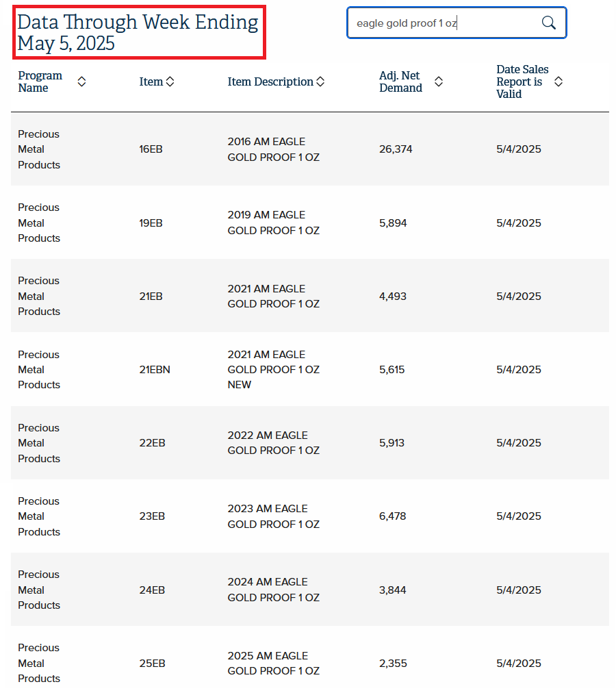Sort by Item Description arrows
The height and width of the screenshot is (693, 616).
pyautogui.click(x=320, y=81)
